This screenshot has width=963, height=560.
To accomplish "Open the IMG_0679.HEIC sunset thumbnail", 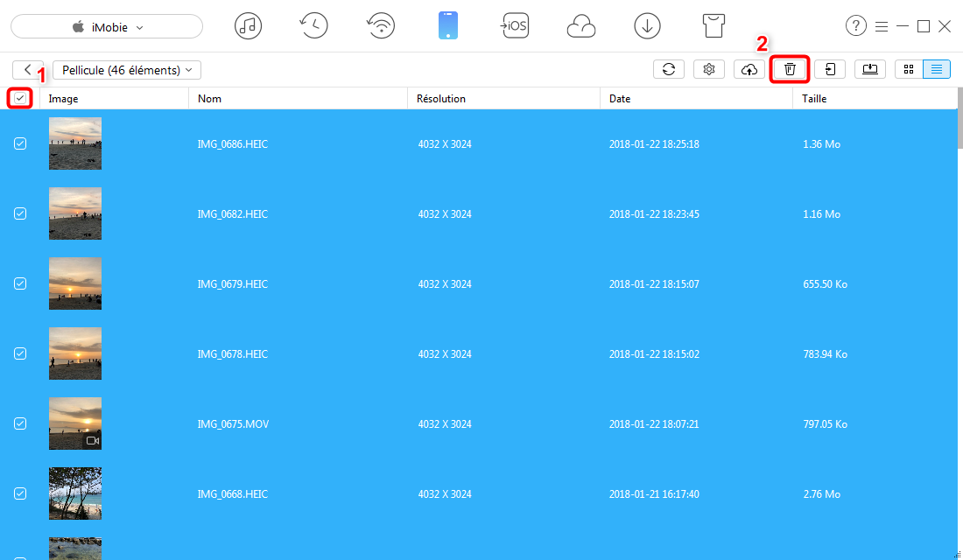I will [x=75, y=283].
